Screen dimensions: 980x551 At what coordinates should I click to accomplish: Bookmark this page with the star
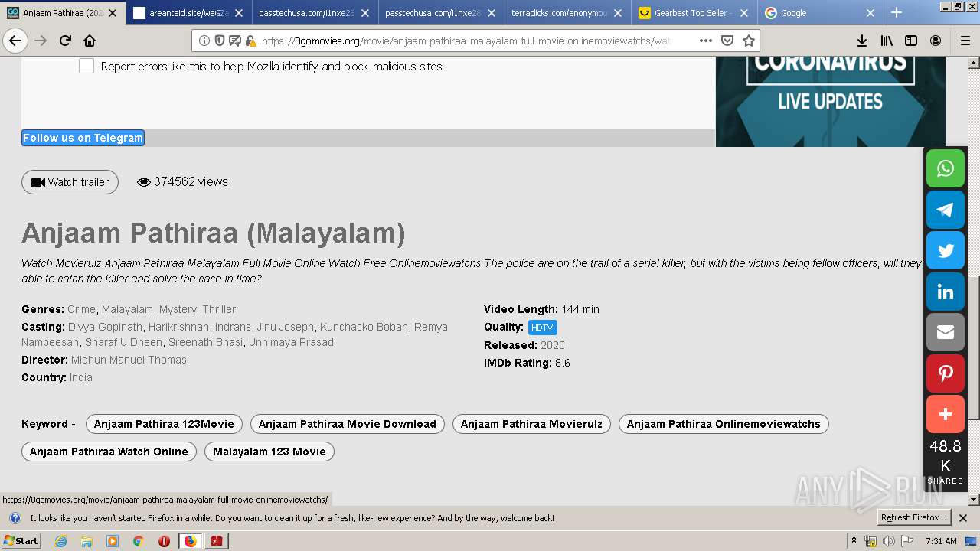[x=749, y=41]
